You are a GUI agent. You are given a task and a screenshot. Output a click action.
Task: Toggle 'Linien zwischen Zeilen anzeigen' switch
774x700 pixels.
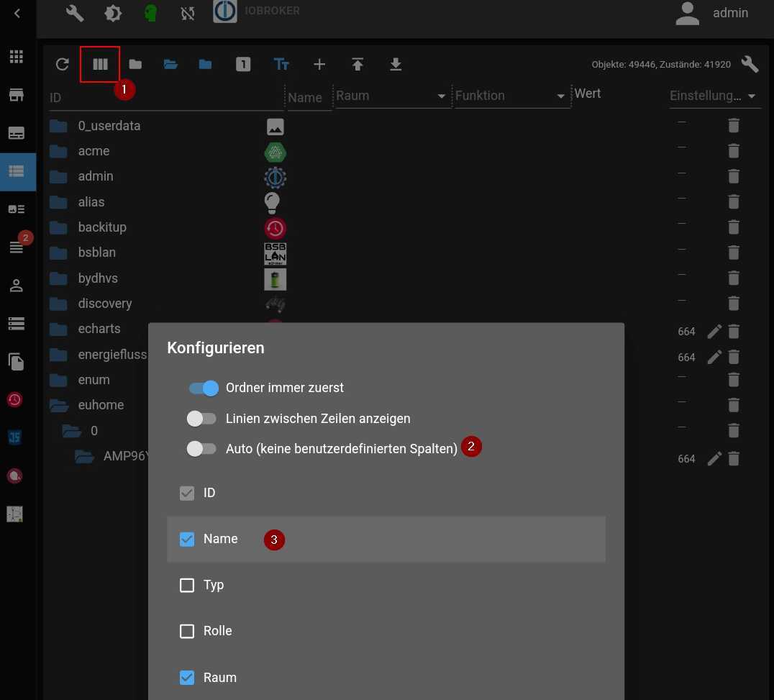tap(201, 419)
